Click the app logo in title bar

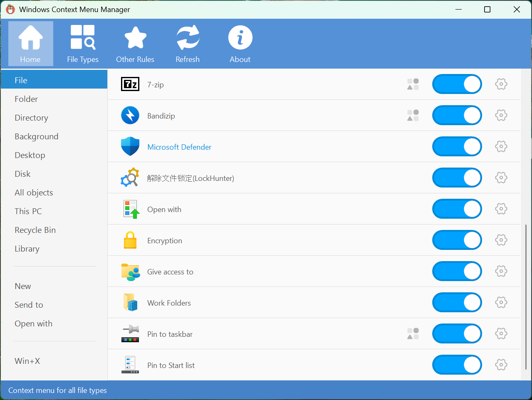(10, 9)
